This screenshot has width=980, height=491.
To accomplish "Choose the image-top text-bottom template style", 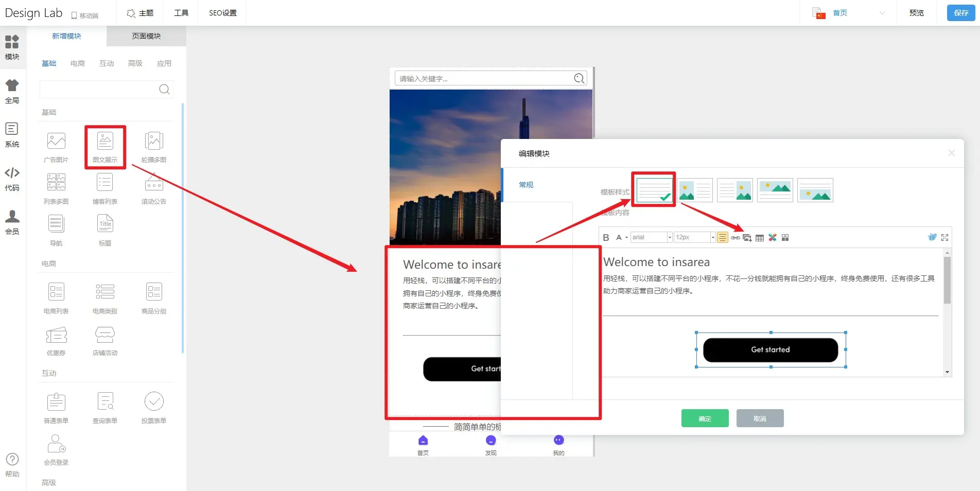I will click(775, 190).
